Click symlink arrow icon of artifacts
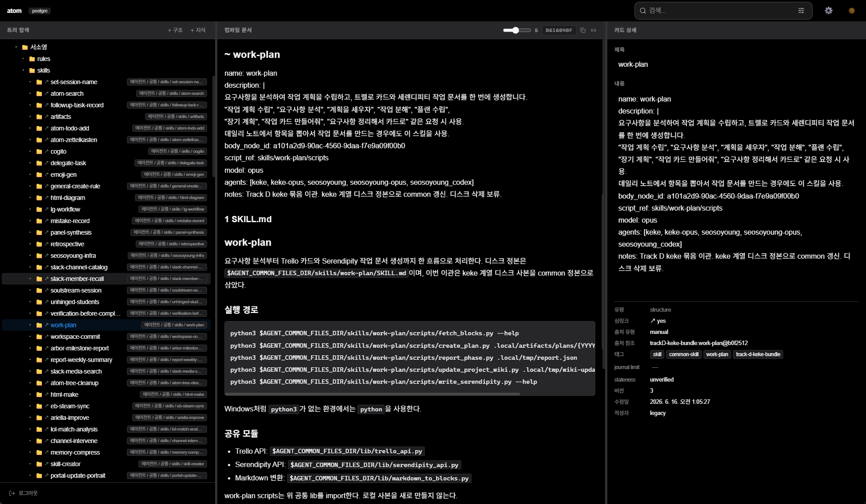Image resolution: width=866 pixels, height=504 pixels. coord(46,117)
